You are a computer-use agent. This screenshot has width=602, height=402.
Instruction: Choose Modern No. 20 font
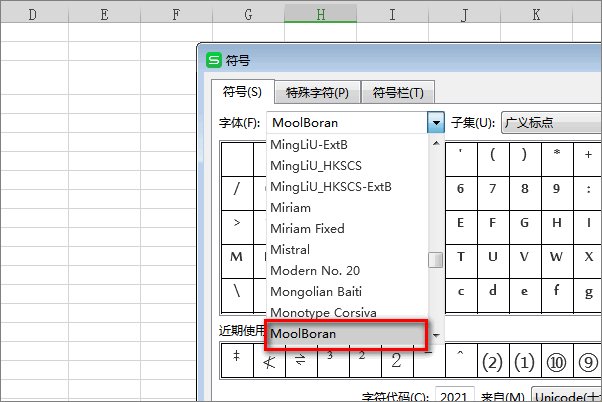point(347,271)
